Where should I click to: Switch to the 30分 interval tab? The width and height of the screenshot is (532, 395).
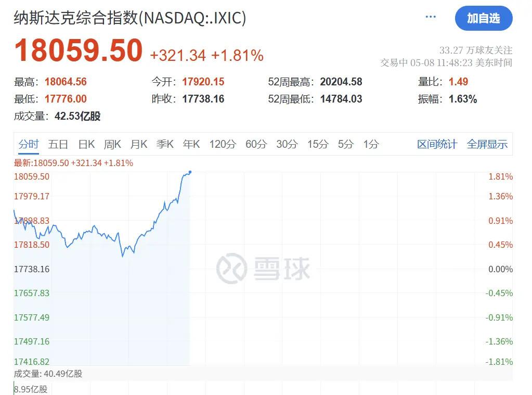tap(287, 144)
